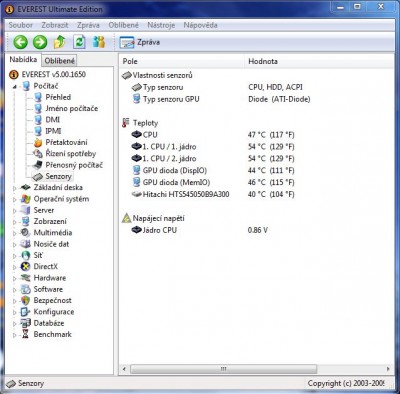This screenshot has height=394, width=400.
Task: Open the Zpráva report button in the toolbar
Action: pyautogui.click(x=140, y=42)
